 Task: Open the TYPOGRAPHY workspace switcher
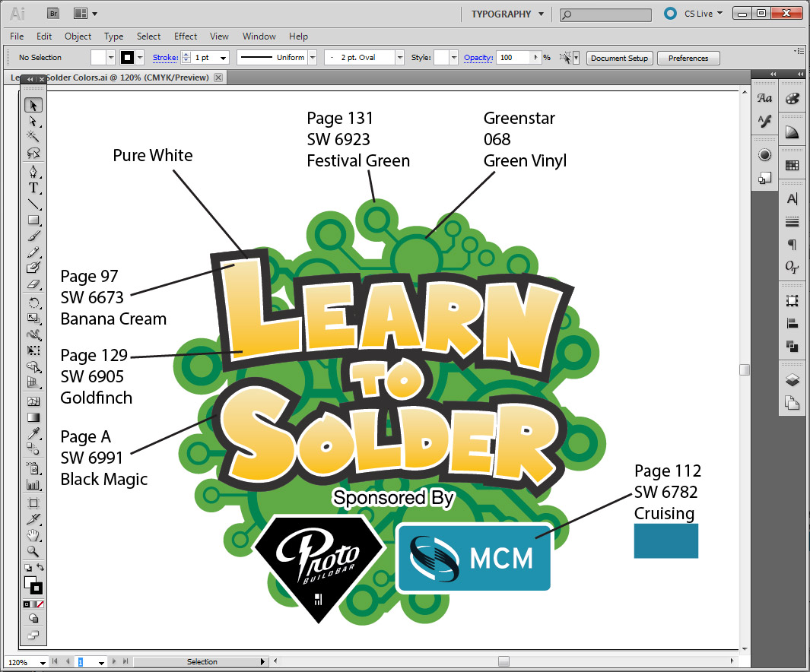(x=507, y=14)
